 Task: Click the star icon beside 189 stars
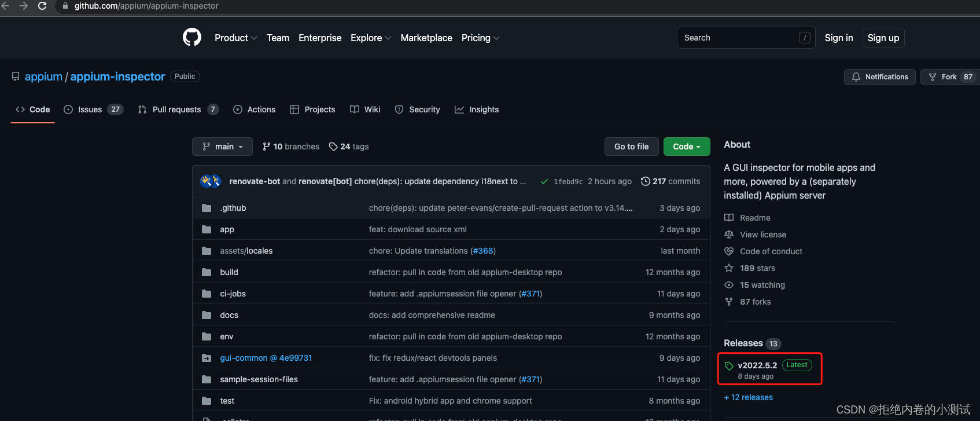click(729, 268)
